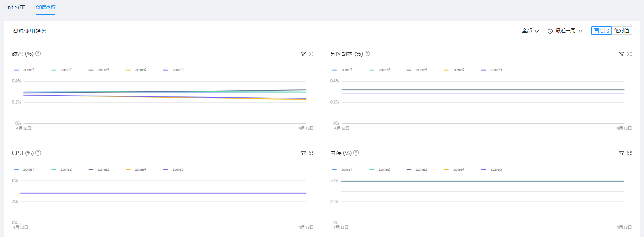Viewport: 644px width, 237px height.
Task: Expand CPU chart to fullscreen
Action: 311,153
